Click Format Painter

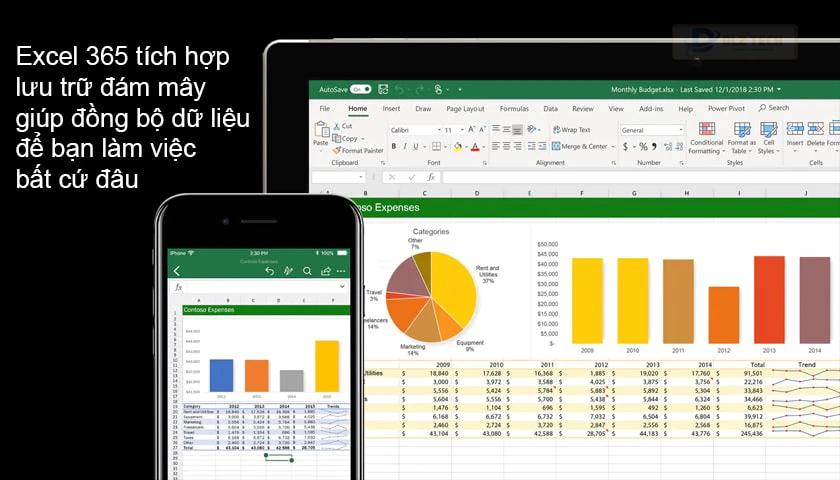(358, 151)
